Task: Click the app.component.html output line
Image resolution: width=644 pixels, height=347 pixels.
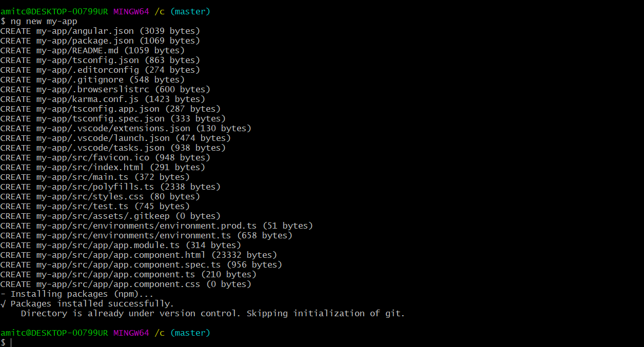Action: tap(139, 255)
